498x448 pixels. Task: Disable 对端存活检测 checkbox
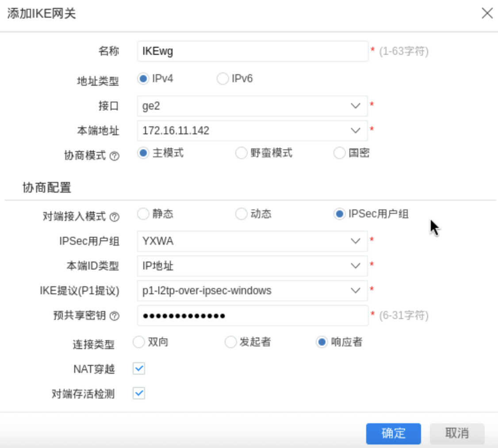(x=139, y=393)
